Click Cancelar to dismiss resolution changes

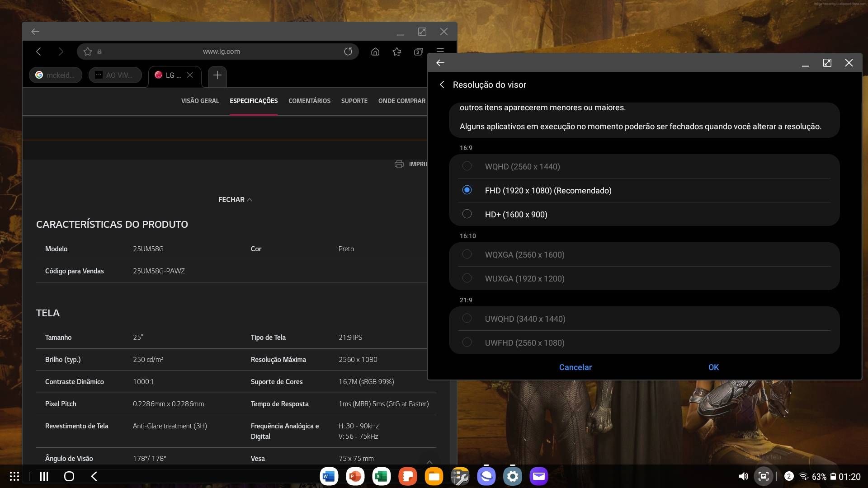[x=575, y=367]
